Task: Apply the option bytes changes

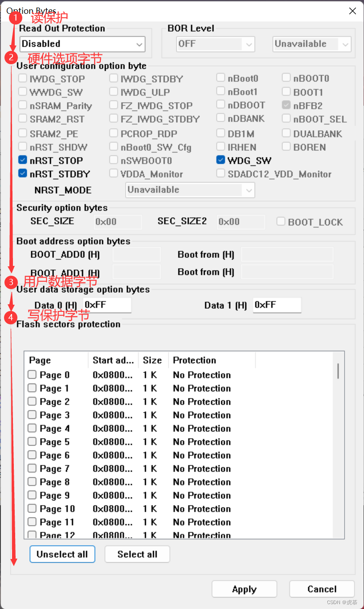Action: [x=244, y=589]
